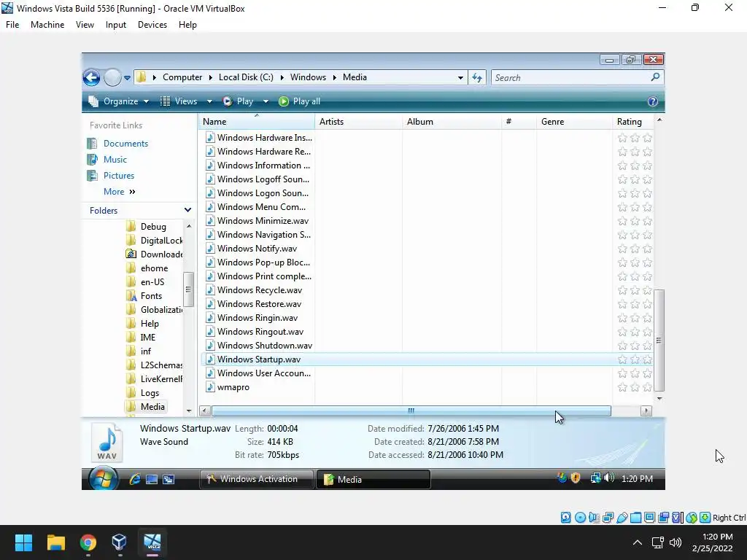Image resolution: width=747 pixels, height=560 pixels.
Task: Click the Media taskbar button
Action: (373, 479)
